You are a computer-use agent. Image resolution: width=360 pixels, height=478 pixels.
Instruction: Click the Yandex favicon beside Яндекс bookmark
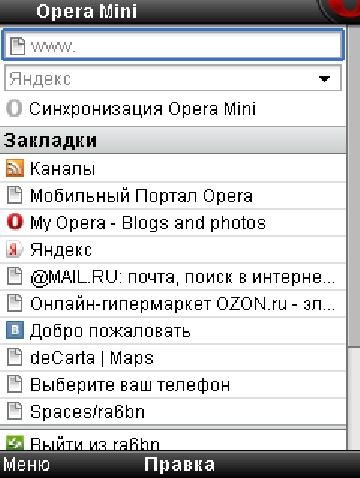coord(15,249)
